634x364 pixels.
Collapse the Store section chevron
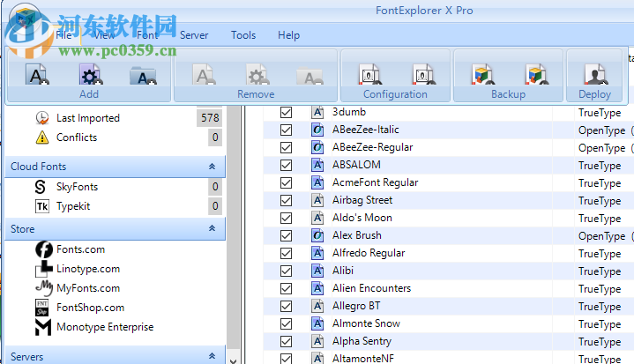(x=212, y=228)
